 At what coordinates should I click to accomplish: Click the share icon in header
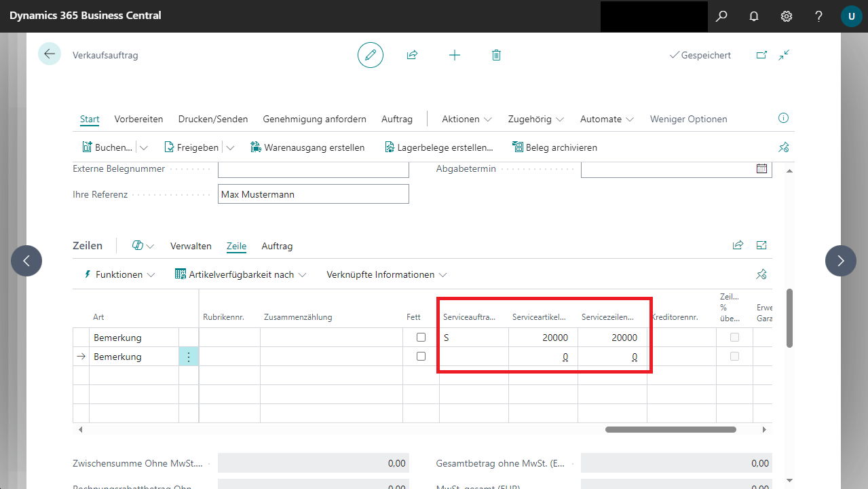412,55
